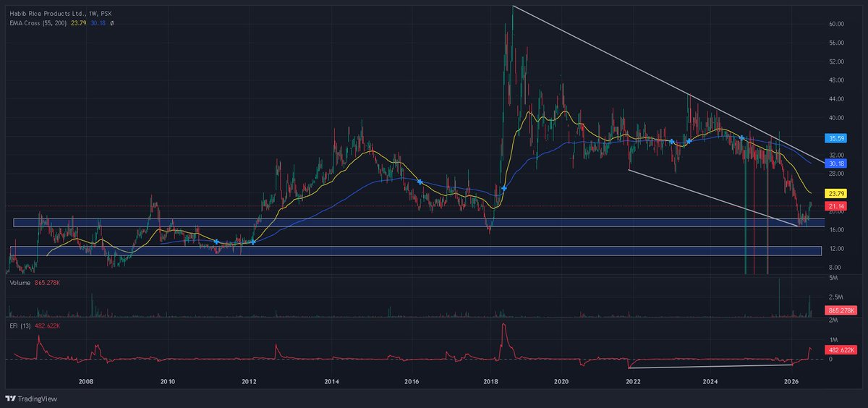
Task: Click the 12.00 price axis tick
Action: [837, 249]
